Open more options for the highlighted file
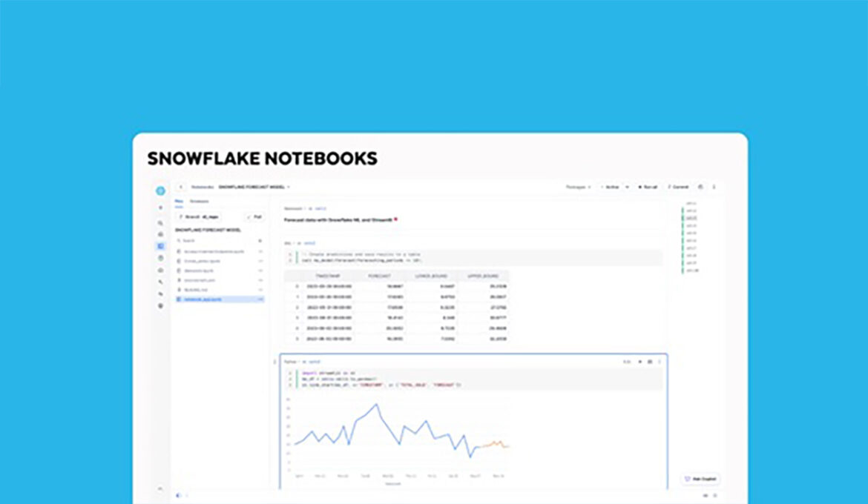This screenshot has height=504, width=868. coord(260,299)
